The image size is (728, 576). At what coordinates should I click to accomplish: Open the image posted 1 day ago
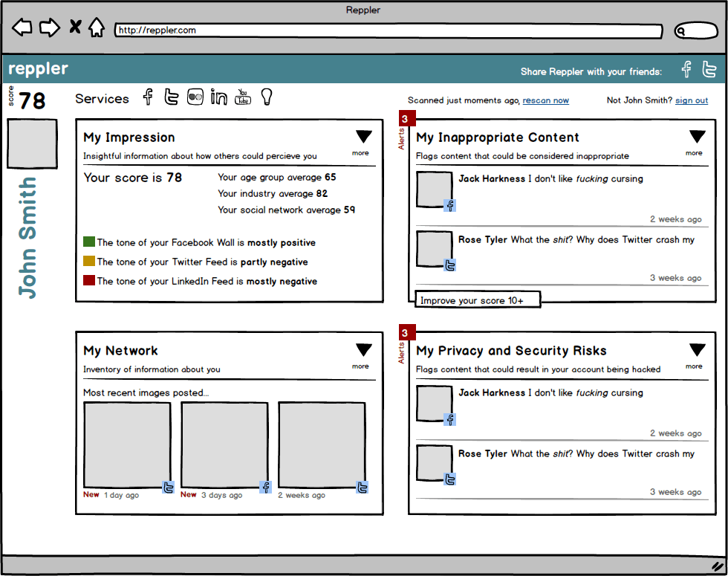coord(127,445)
